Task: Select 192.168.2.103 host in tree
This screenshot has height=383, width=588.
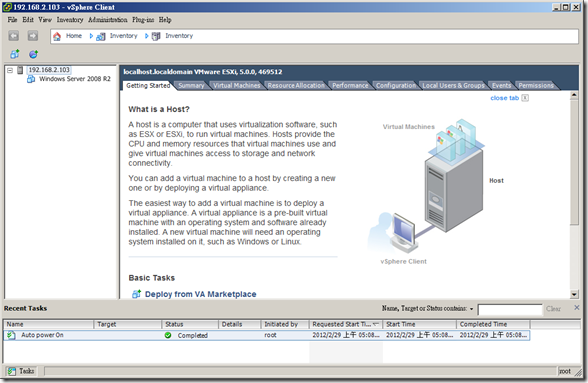Action: click(49, 70)
